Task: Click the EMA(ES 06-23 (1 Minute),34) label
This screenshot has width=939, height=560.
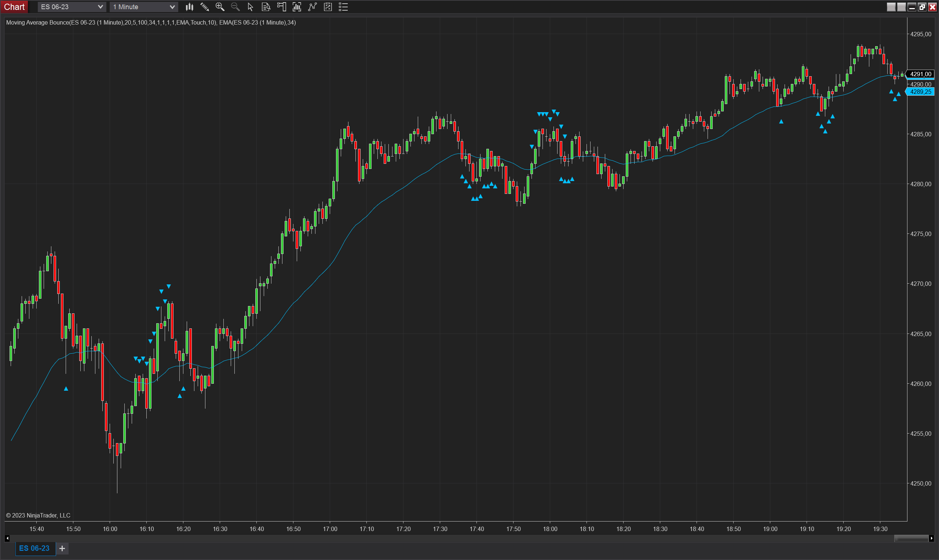Action: pyautogui.click(x=257, y=23)
